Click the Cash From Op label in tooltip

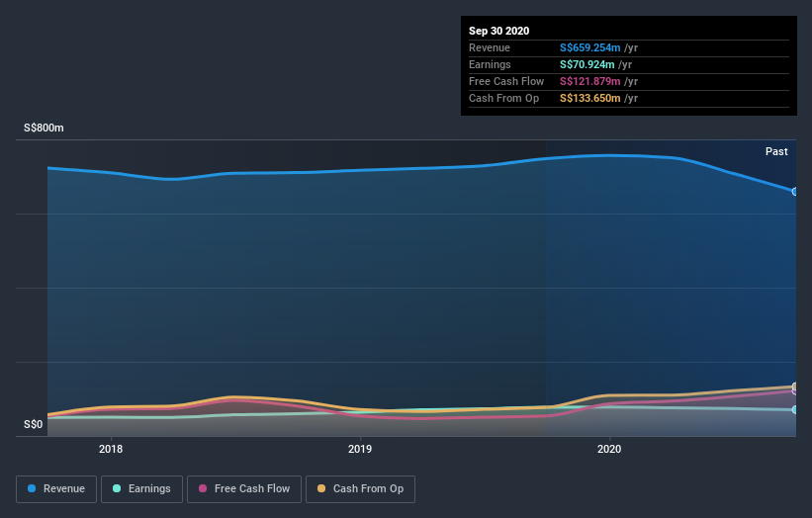pos(503,98)
